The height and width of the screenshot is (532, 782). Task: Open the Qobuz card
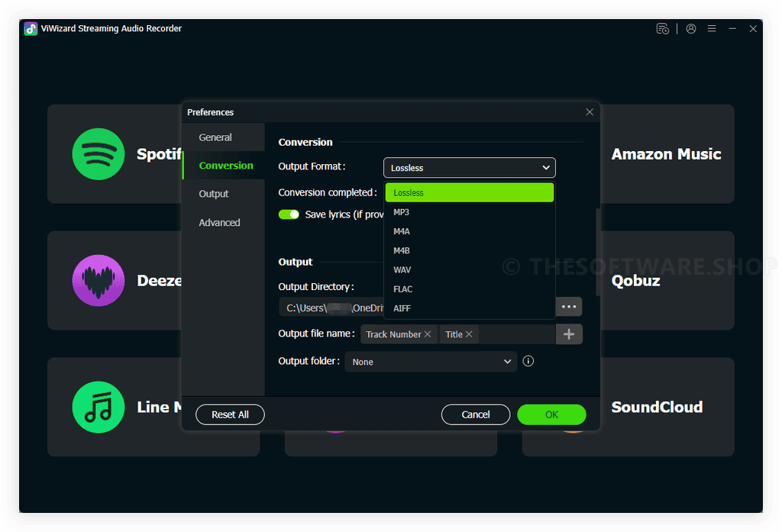pos(667,280)
